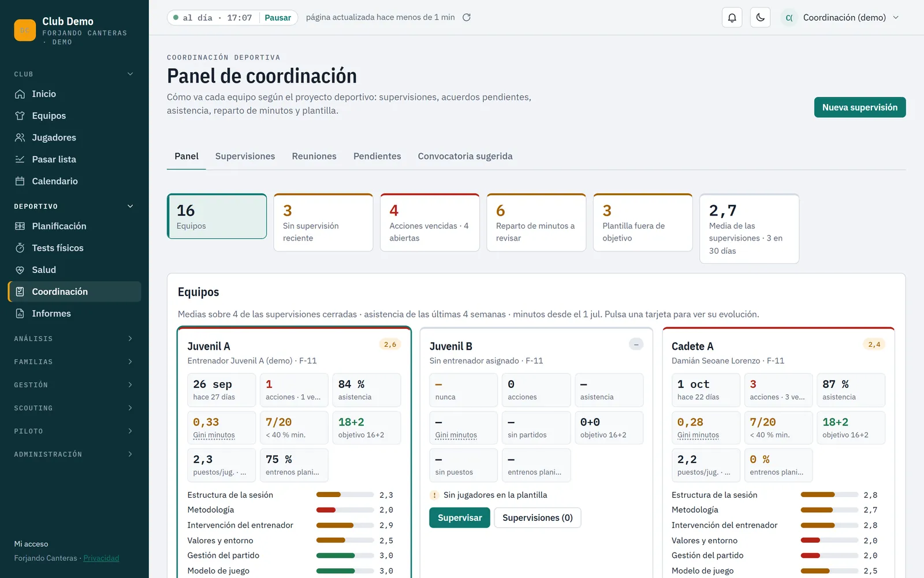Click Juvenil B dash score badge
This screenshot has height=578, width=924.
(636, 344)
